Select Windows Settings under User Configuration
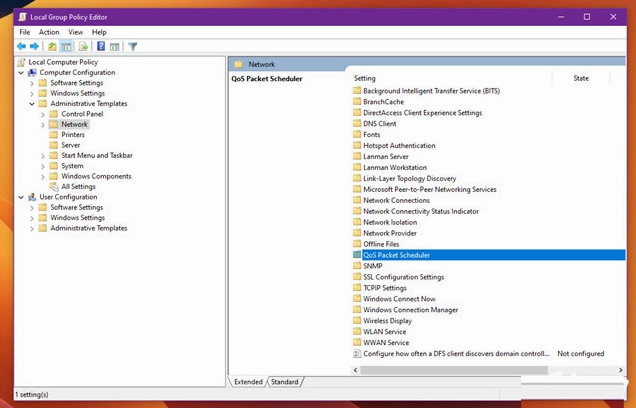Screen dimensions: 636x408 pos(77,218)
